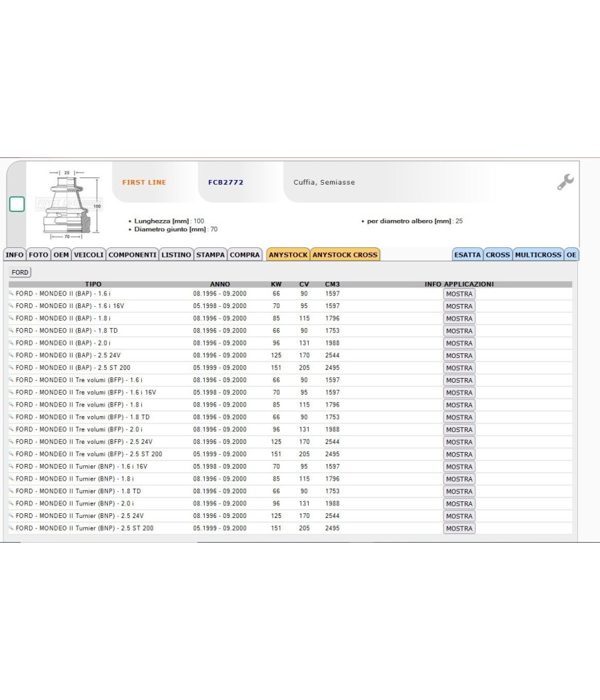Open the OEM tab
The width and height of the screenshot is (600, 700).
[61, 255]
